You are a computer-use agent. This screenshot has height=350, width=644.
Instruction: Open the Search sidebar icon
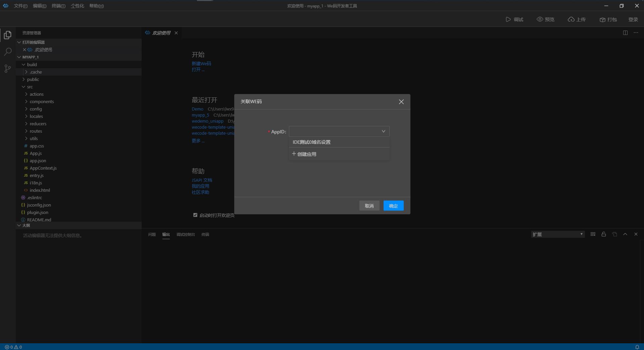coord(7,52)
